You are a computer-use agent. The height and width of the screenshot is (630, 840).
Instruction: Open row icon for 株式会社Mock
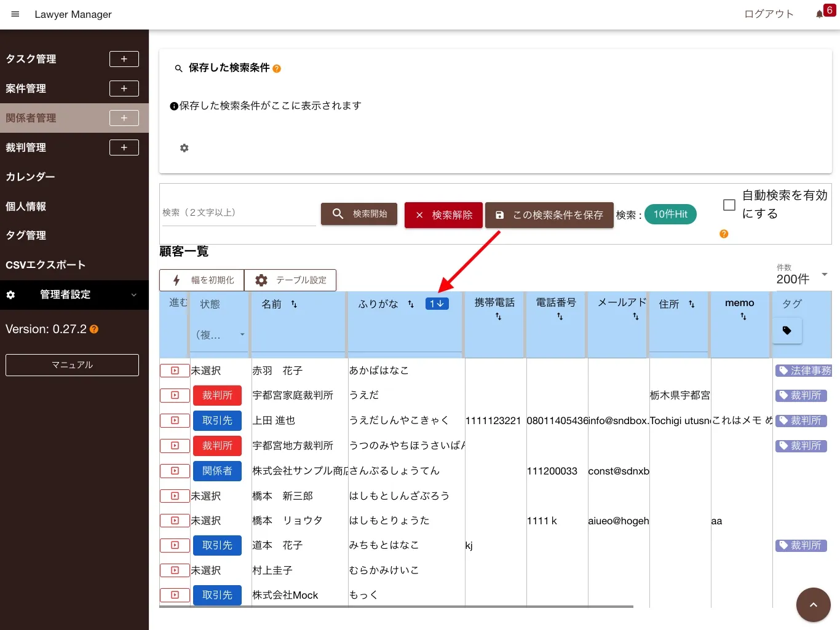coord(175,595)
